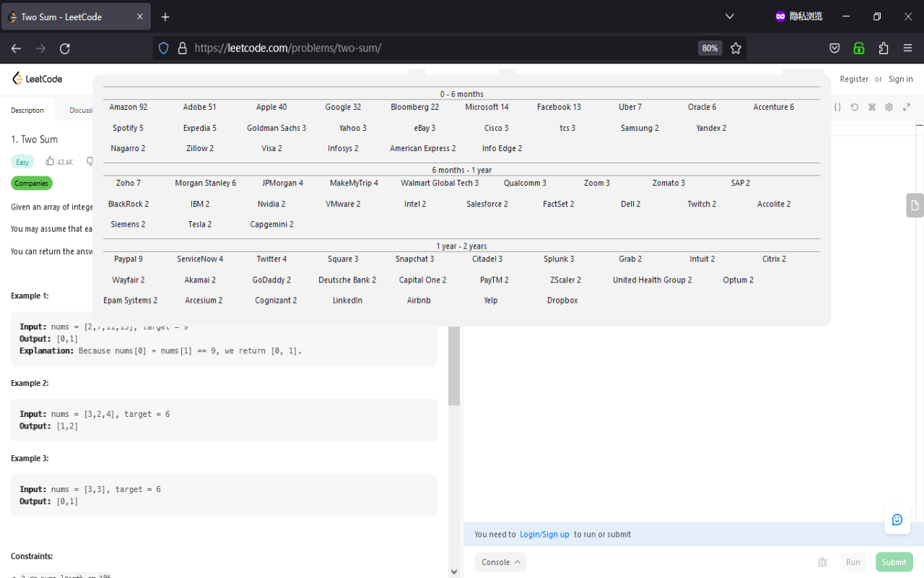The width and height of the screenshot is (924, 578).
Task: Select Tesla 2 company entry
Action: [x=200, y=224]
